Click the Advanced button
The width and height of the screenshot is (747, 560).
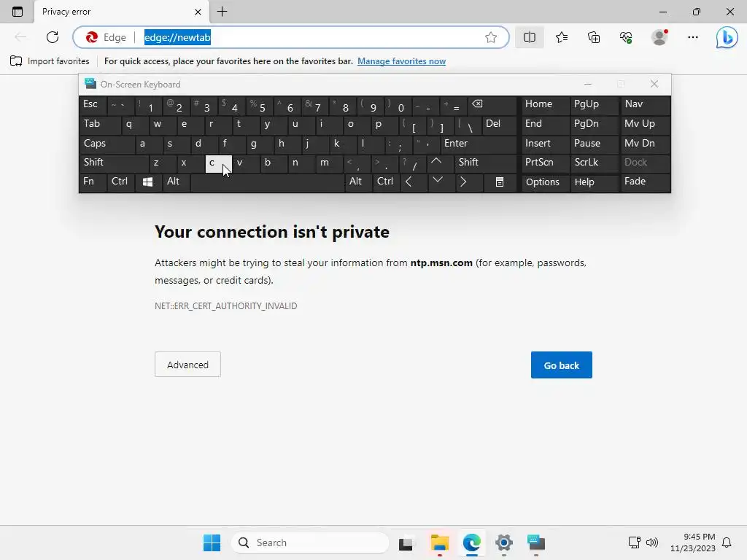(187, 365)
